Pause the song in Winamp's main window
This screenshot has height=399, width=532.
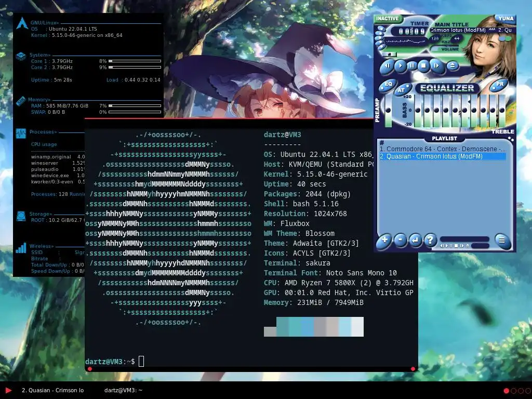pos(412,65)
